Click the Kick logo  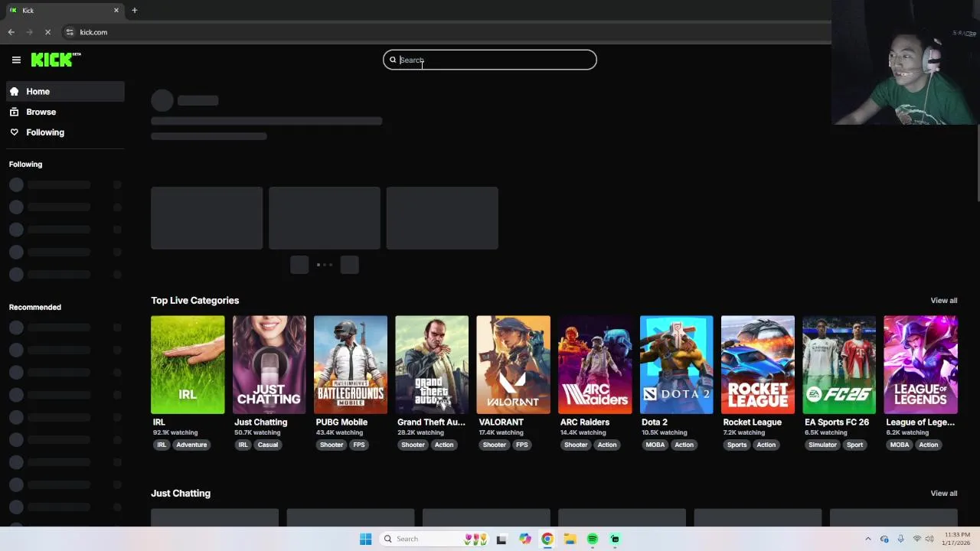[56, 60]
